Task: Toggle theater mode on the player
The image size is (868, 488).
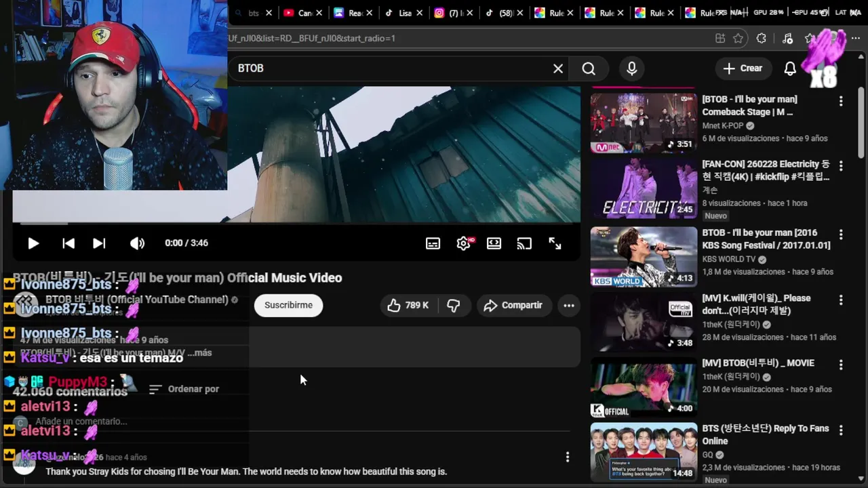Action: [494, 243]
